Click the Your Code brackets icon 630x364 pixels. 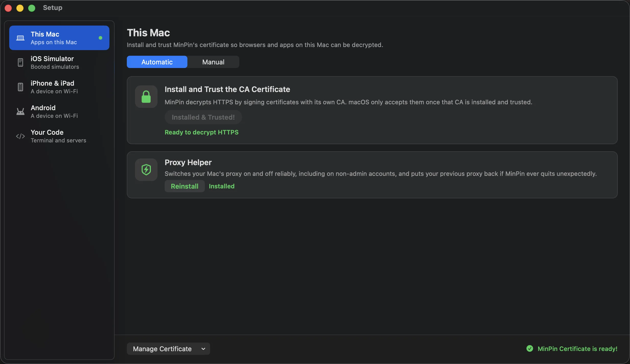[20, 136]
